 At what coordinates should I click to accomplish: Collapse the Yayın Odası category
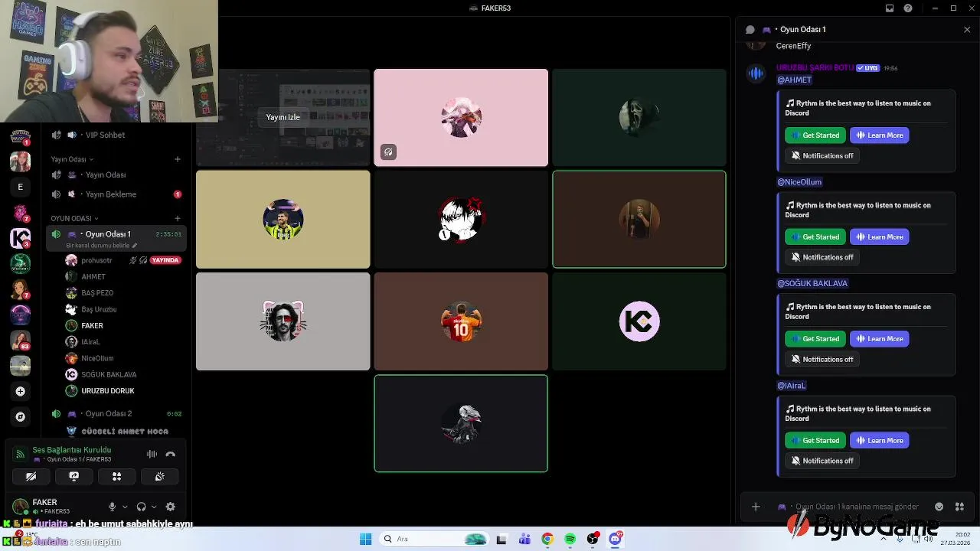(x=72, y=159)
